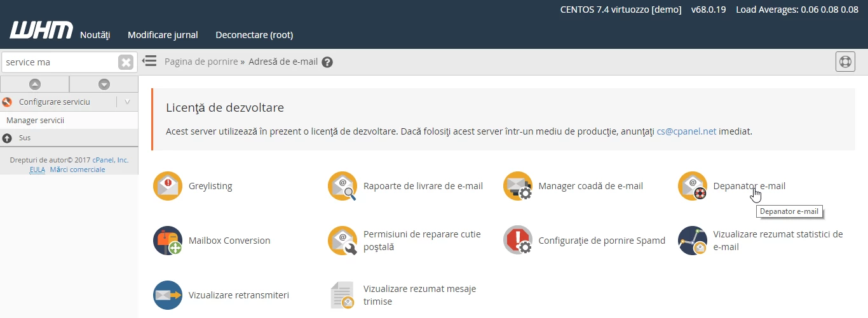Screen dimensions: 868x318
Task: Open the Depanator e-mail icon
Action: click(x=693, y=186)
